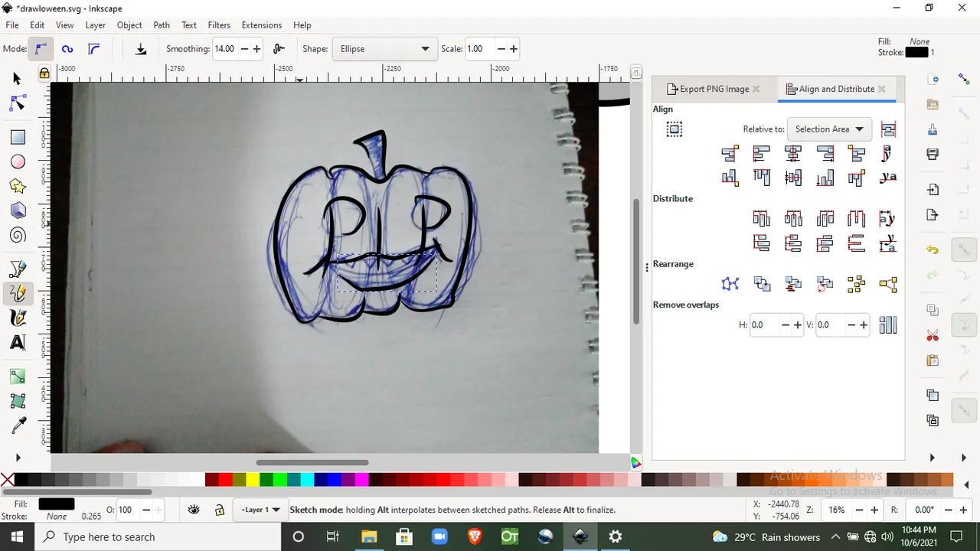The image size is (980, 551).
Task: Open the Layer menu
Action: (95, 25)
